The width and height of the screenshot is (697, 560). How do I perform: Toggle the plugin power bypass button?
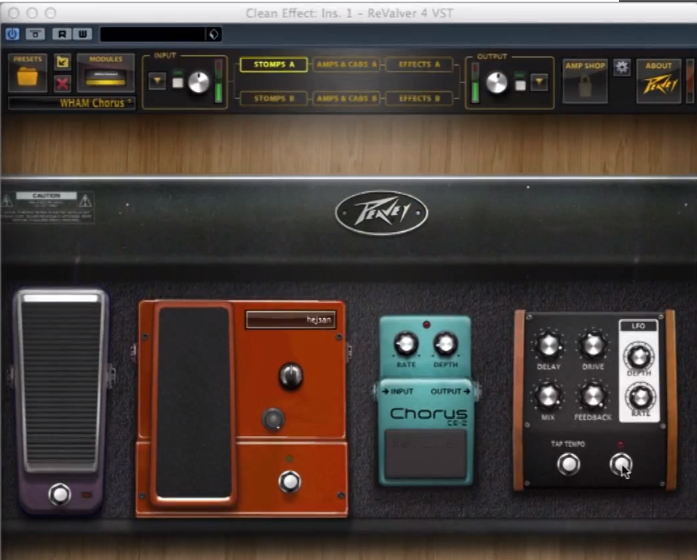click(12, 34)
